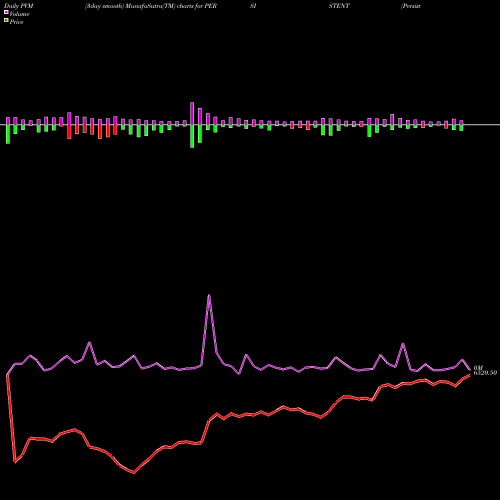Viewport: 500px width, 500px height.
Task: Click the MunafaSutra charts title text
Action: tap(151, 6)
